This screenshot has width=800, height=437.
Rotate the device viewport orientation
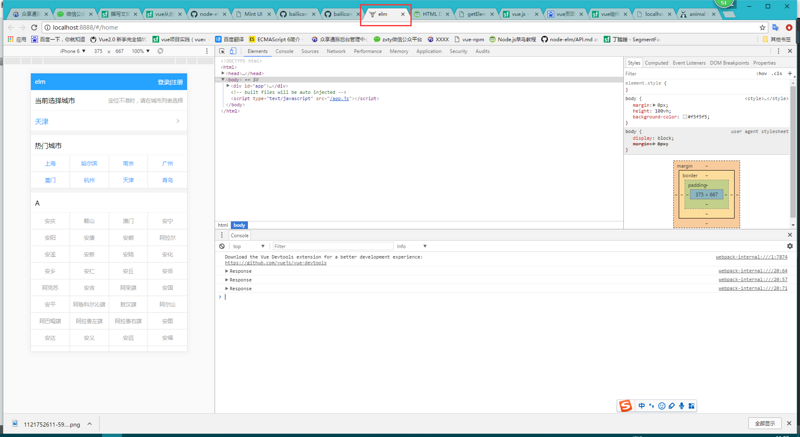(x=160, y=51)
